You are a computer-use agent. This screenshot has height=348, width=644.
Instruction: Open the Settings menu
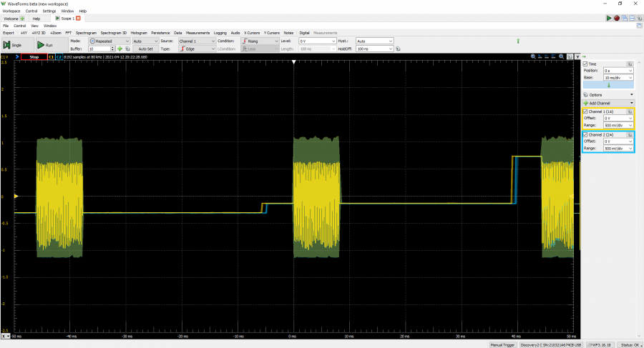(x=49, y=11)
